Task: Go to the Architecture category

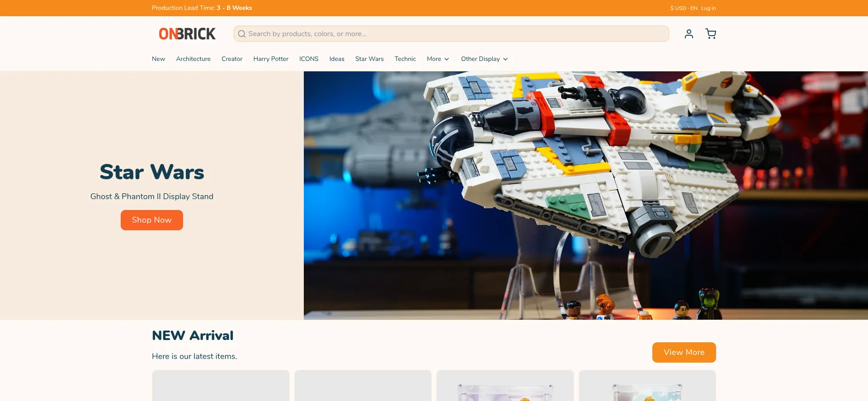Action: click(193, 59)
